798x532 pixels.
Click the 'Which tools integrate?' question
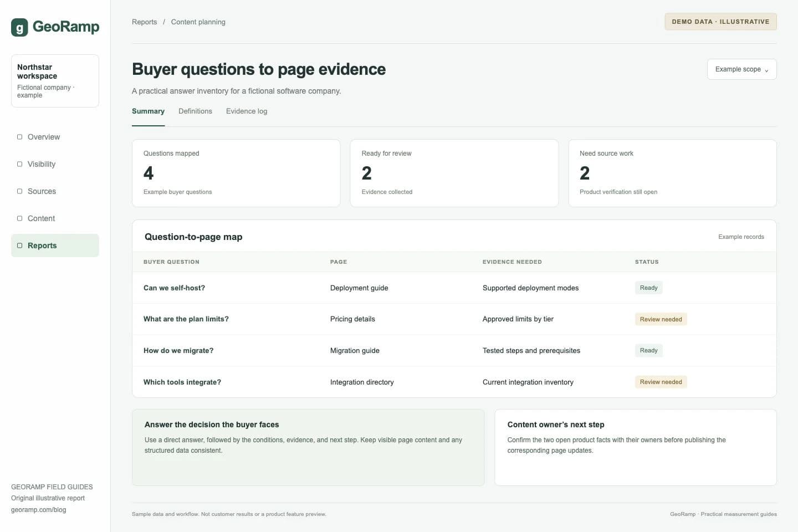point(182,382)
